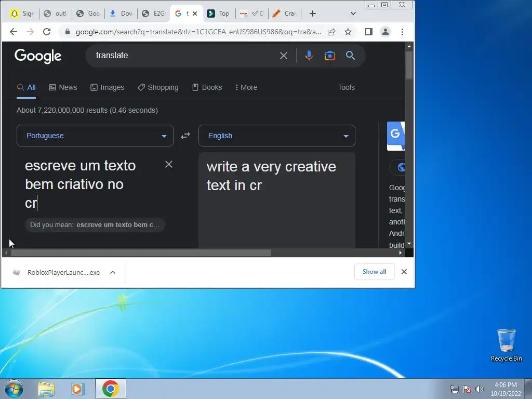Switch to the Top browser tab
The height and width of the screenshot is (399, 532).
coord(219,14)
